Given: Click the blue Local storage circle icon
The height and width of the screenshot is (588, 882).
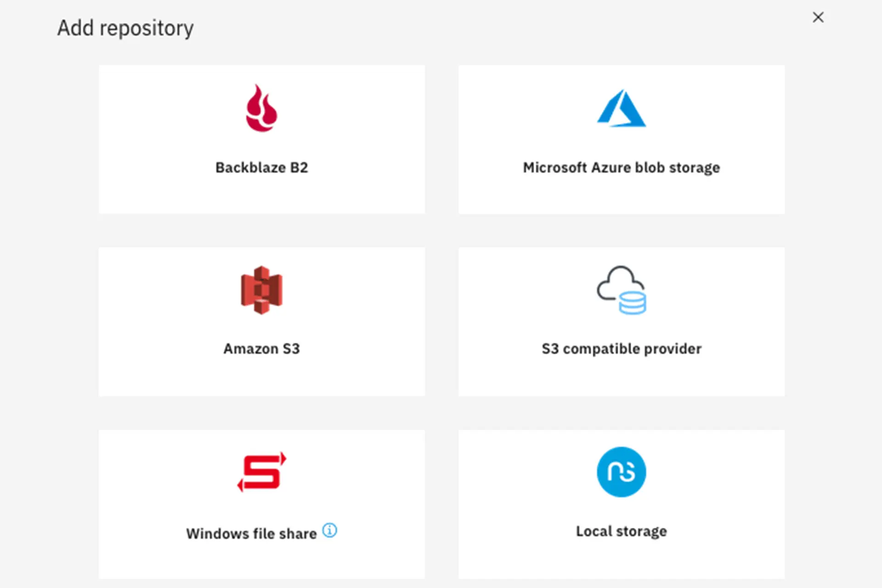Looking at the screenshot, I should (x=622, y=472).
